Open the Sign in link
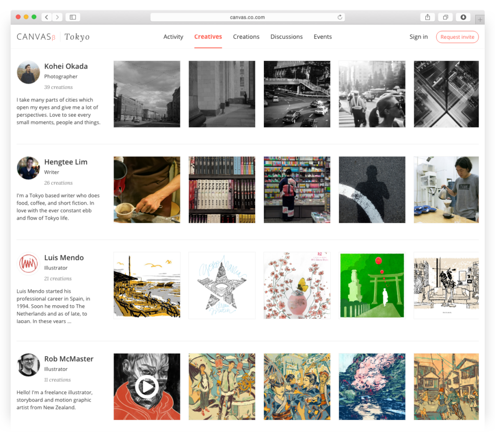495x448 pixels. (418, 37)
